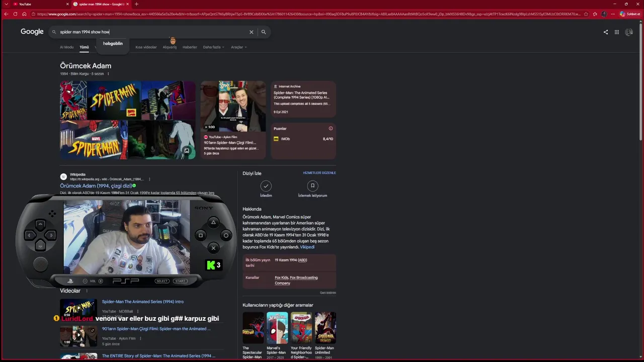The height and width of the screenshot is (362, 644).
Task: Open more options for the Wikipedia result
Action: click(x=149, y=179)
